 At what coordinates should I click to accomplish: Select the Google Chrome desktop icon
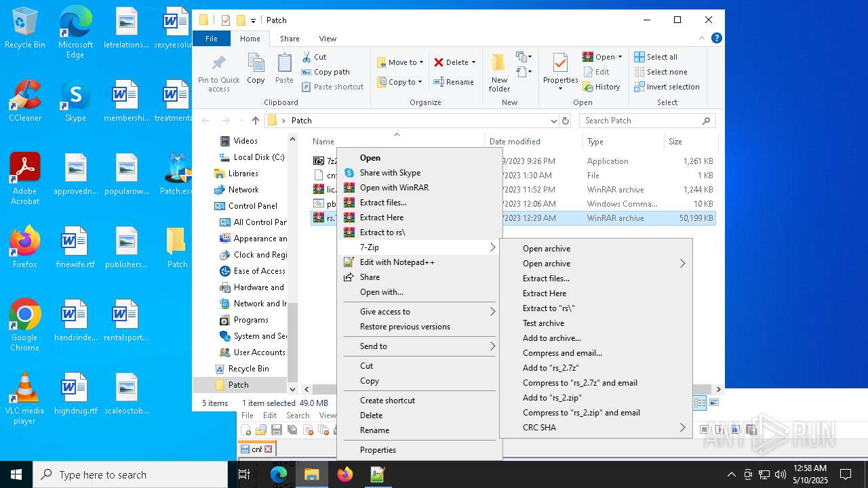25,325
